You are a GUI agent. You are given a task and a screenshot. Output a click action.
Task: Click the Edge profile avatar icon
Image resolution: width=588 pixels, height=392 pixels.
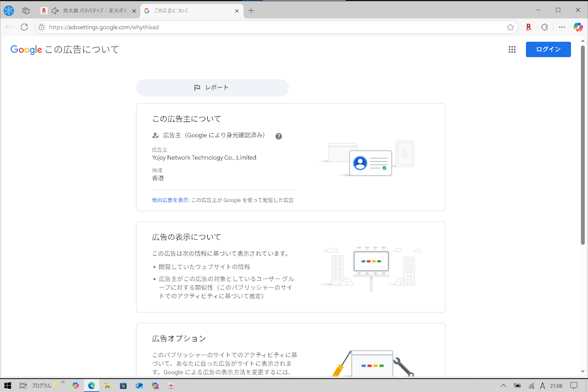tap(9, 10)
